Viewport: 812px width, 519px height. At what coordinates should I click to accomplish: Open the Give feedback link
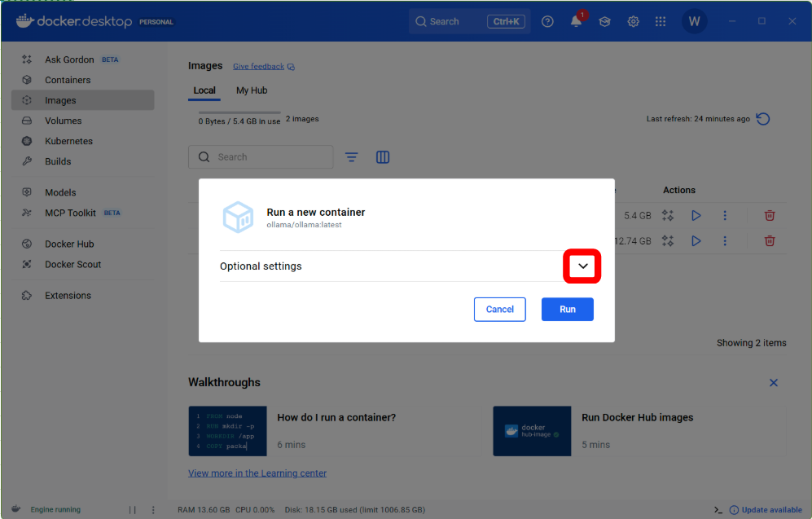[x=259, y=67]
